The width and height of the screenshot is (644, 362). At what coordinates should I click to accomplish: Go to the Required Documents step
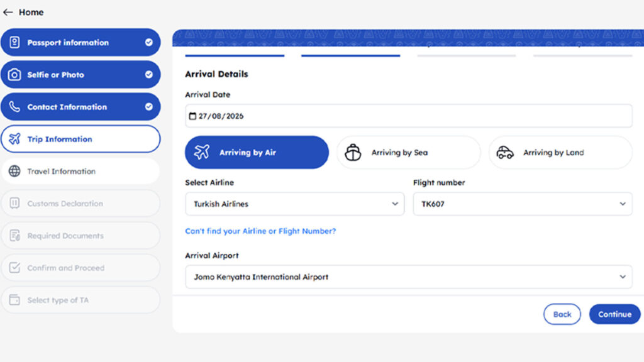point(80,236)
